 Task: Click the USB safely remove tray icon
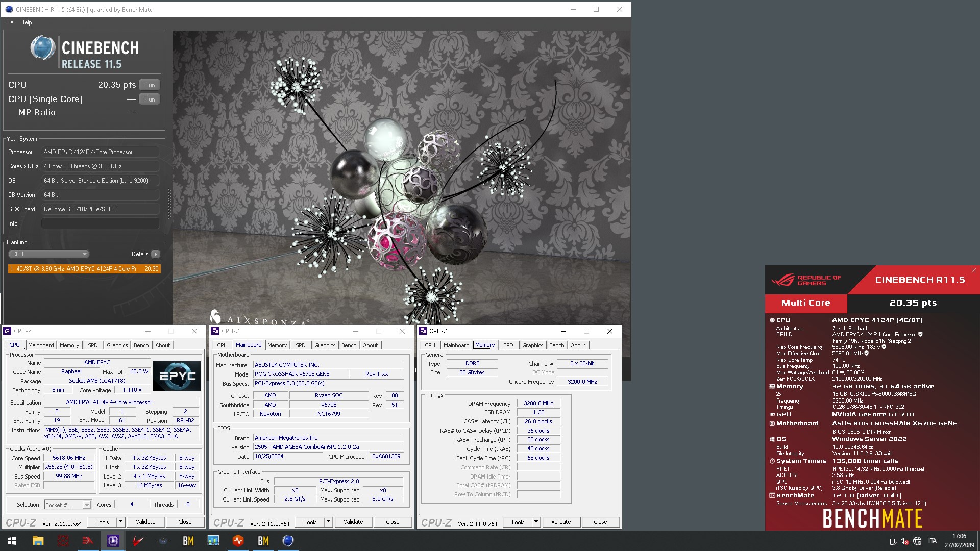(892, 541)
